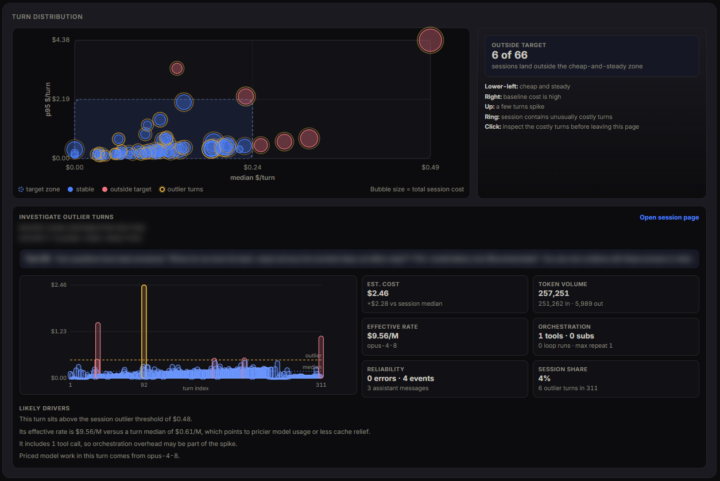720x481 pixels.
Task: Select the largest red bubble at top-right of scatter
Action: 430,40
